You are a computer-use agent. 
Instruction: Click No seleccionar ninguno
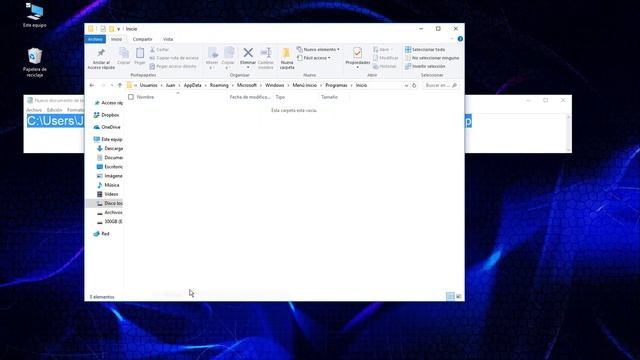click(x=432, y=58)
